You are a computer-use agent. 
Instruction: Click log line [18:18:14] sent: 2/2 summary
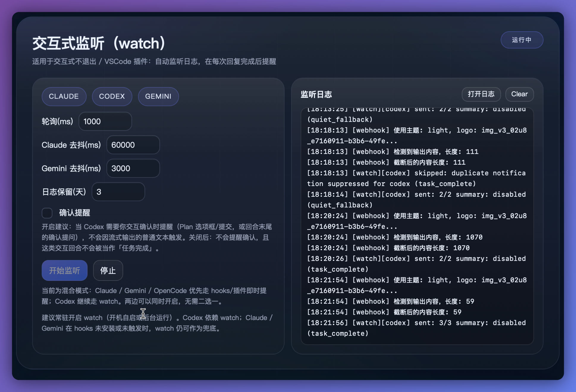416,200
